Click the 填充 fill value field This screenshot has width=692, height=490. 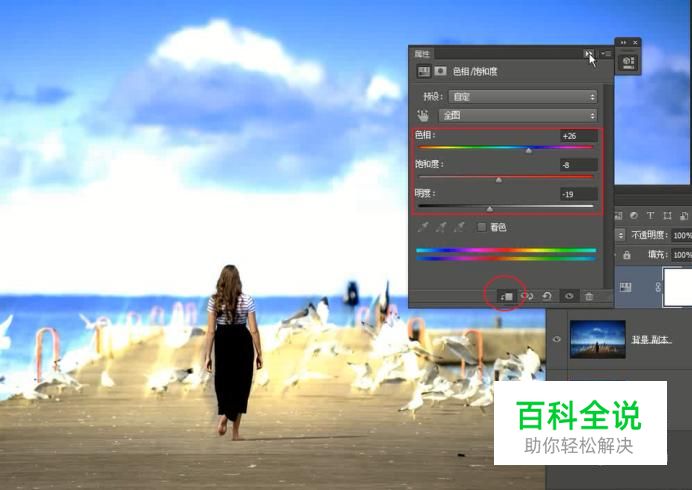pos(681,255)
